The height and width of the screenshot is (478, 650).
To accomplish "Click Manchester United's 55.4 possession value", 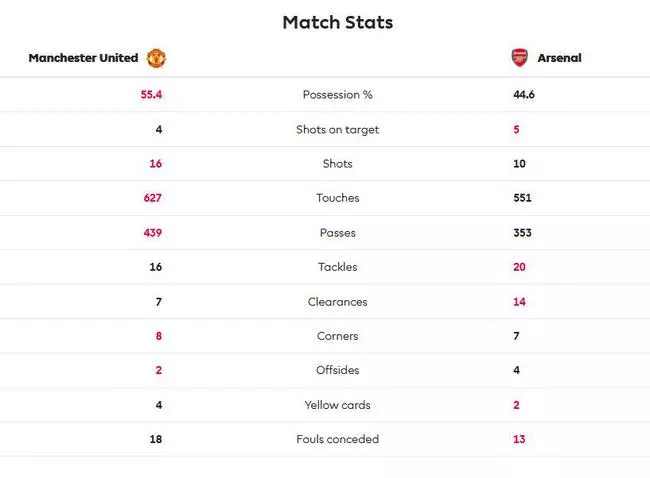I will click(x=151, y=95).
